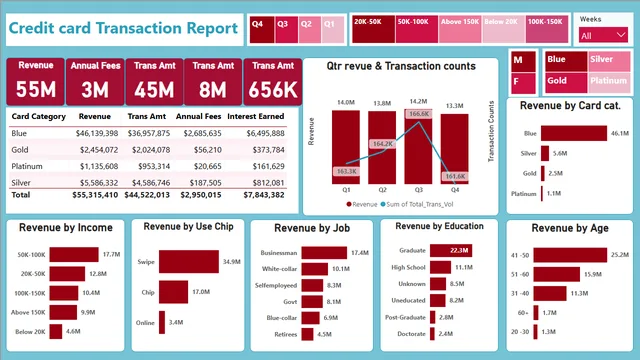Screen dimensions: 640x360
Task: Select the Q3 quarter slicer tile
Action: coord(286,30)
